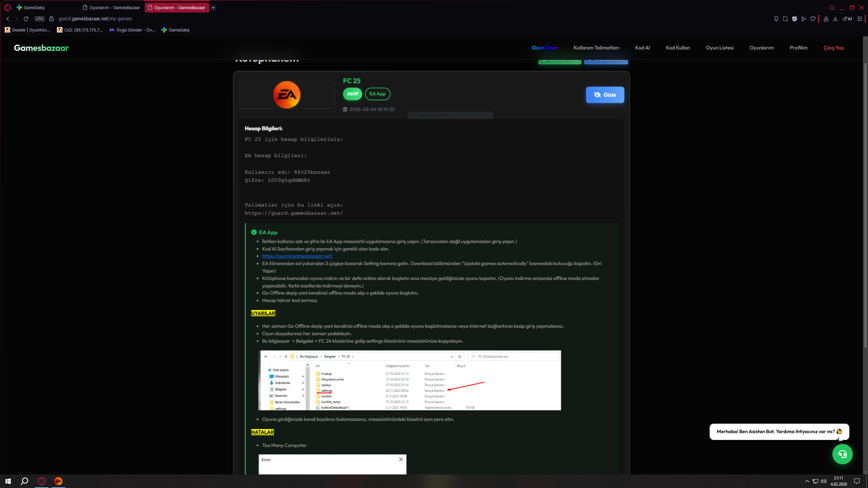Open the volume icon in system tray
The height and width of the screenshot is (488, 868).
824,481
